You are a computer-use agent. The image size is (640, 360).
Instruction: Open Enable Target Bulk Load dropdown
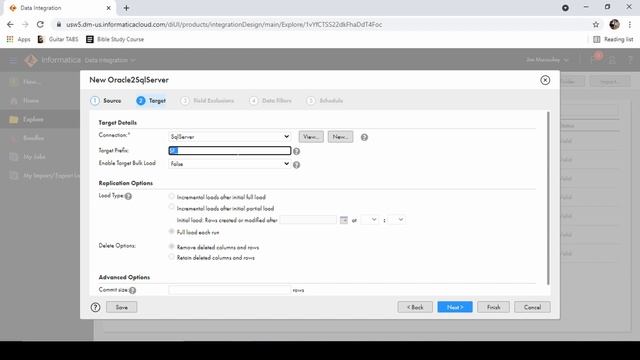(x=229, y=164)
